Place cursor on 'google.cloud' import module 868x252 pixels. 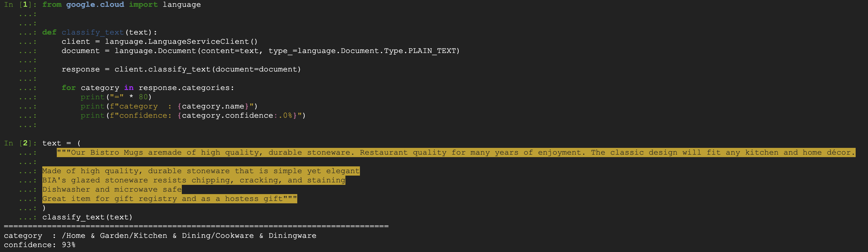[x=95, y=5]
